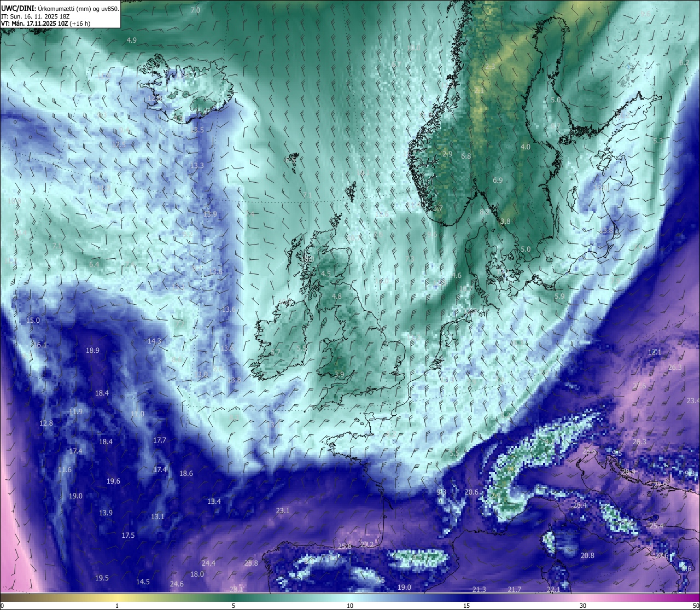Viewport: 700px width, 610px height.
Task: Click the 24.4 map value
Action: pyautogui.click(x=208, y=563)
